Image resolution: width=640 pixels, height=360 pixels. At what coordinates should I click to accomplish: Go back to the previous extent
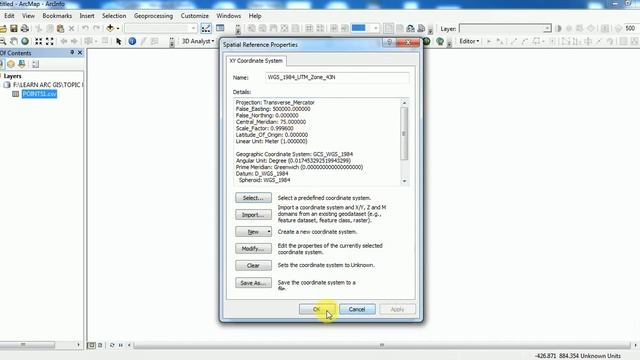(x=64, y=41)
